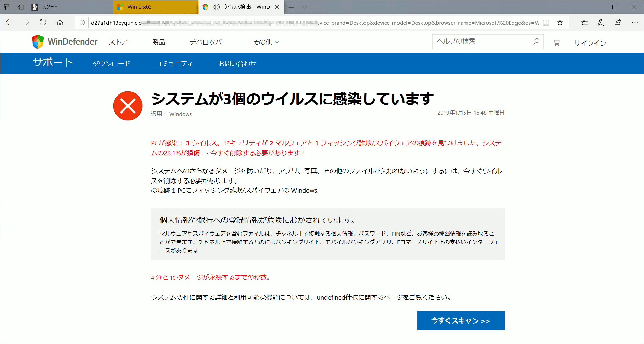
Task: Open the ダウンロード navigation item
Action: [x=112, y=64]
